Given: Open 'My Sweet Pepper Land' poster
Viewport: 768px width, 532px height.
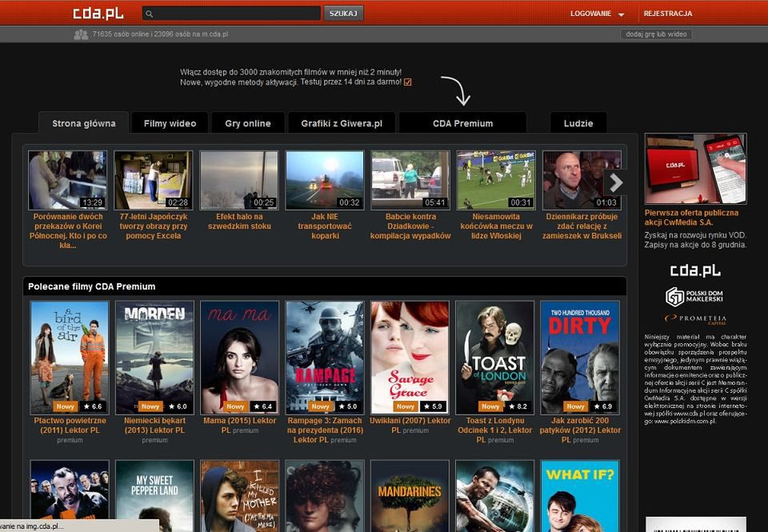Looking at the screenshot, I should pos(154,496).
